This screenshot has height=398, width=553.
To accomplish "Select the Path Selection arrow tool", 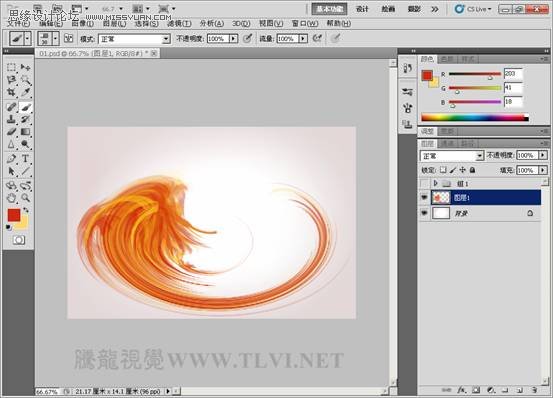I will click(x=11, y=171).
